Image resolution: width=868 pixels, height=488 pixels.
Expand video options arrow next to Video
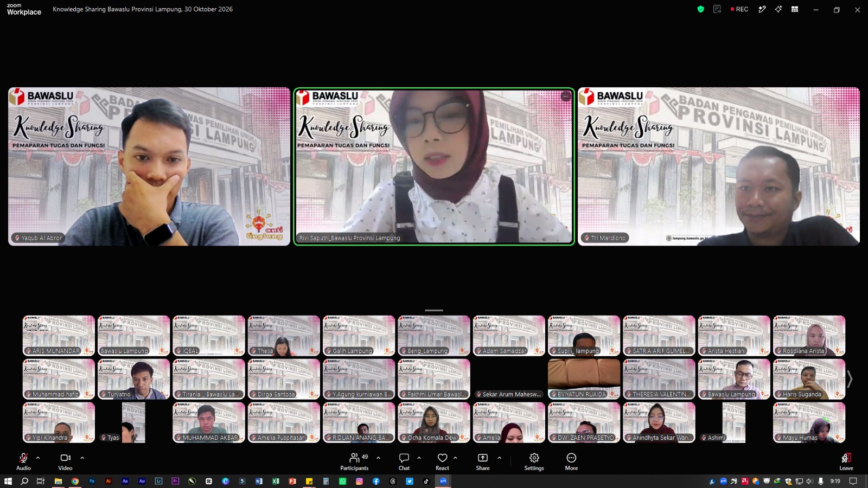click(x=82, y=458)
